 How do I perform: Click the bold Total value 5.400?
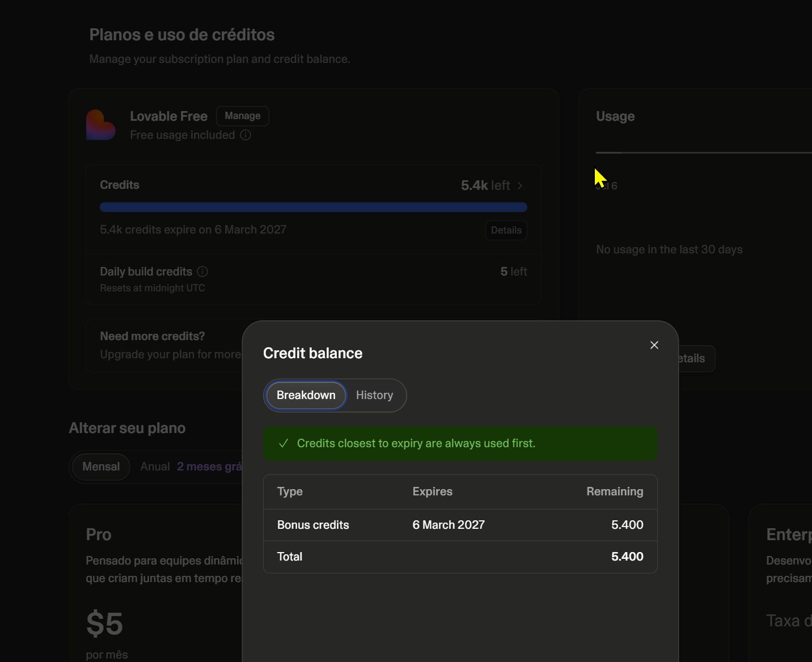(627, 557)
